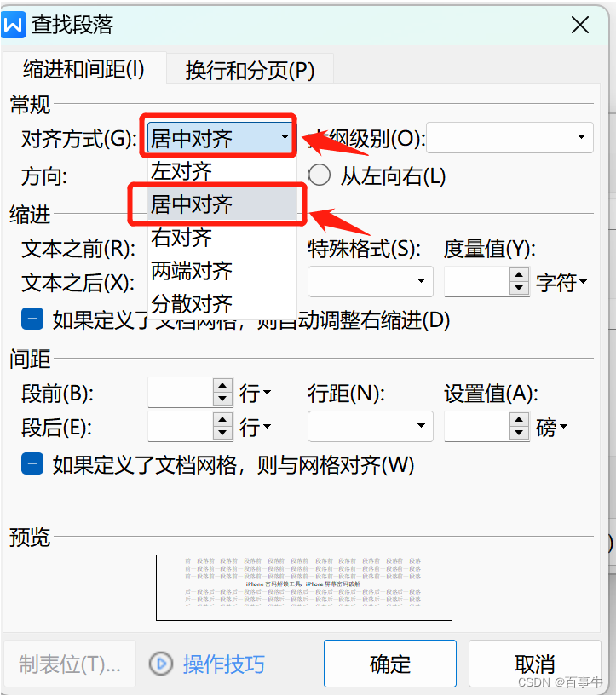616x696 pixels.
Task: Open the 磅 unit dropdown
Action: (551, 428)
